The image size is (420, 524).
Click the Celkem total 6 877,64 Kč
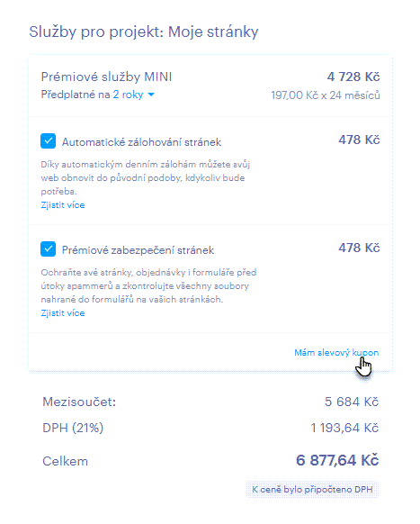tap(337, 460)
